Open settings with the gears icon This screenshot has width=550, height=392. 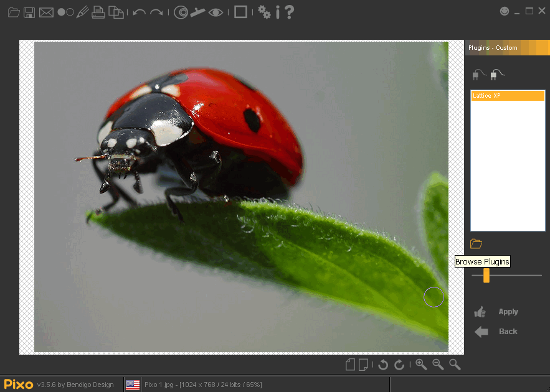[x=264, y=12]
